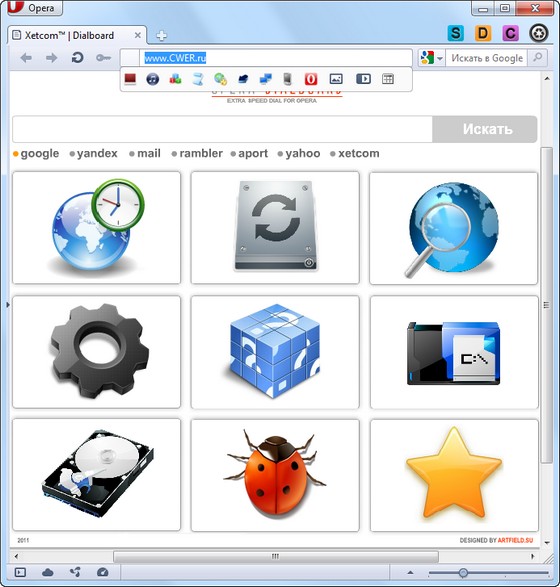The width and height of the screenshot is (560, 587).
Task: Open the dark blue folder bookmark icon
Action: click(x=243, y=79)
